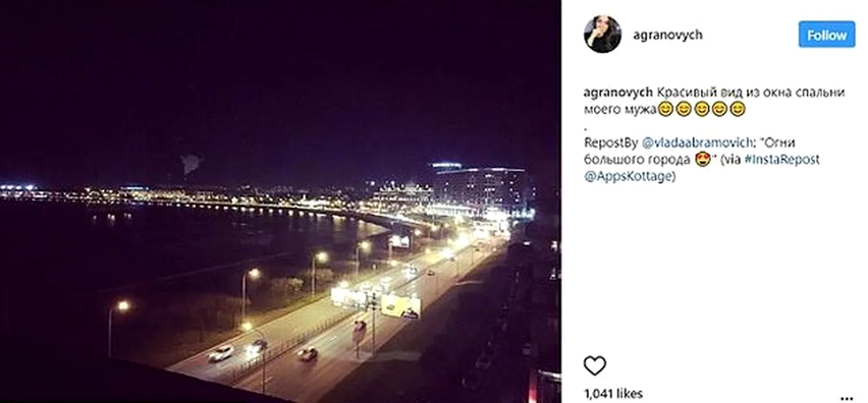Click the illuminated billboard in the photo
868x403 pixels.
[x=401, y=306]
